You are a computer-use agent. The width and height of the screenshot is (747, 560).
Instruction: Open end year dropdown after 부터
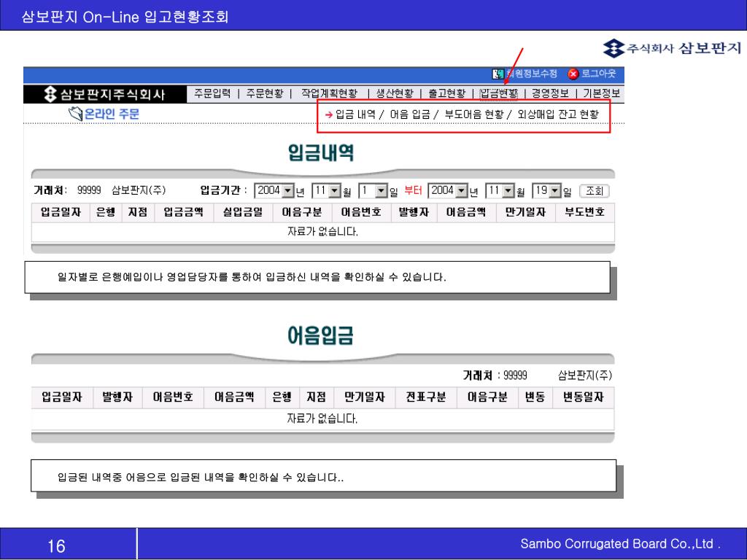(448, 191)
